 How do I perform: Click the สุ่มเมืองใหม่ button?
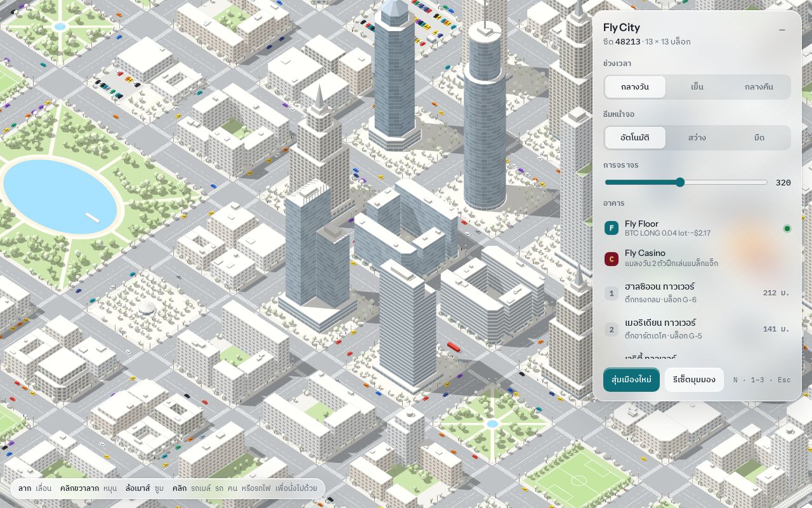pos(631,380)
